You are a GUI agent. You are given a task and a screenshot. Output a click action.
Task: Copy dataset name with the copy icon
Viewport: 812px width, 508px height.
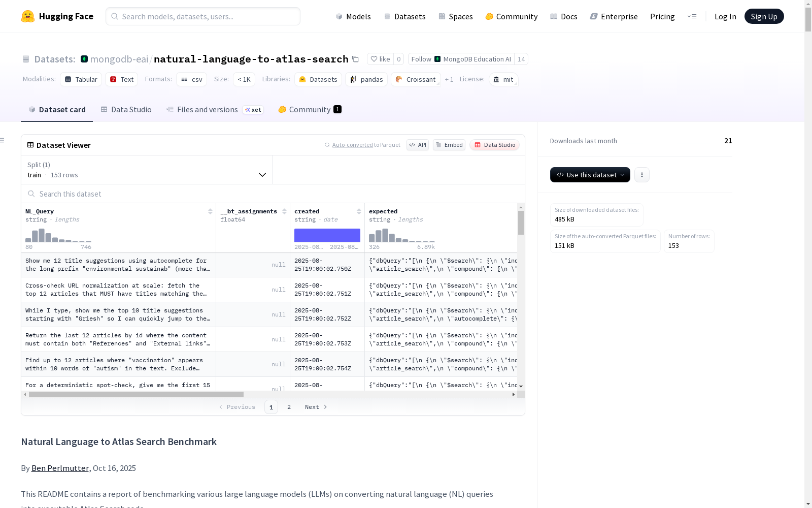355,59
